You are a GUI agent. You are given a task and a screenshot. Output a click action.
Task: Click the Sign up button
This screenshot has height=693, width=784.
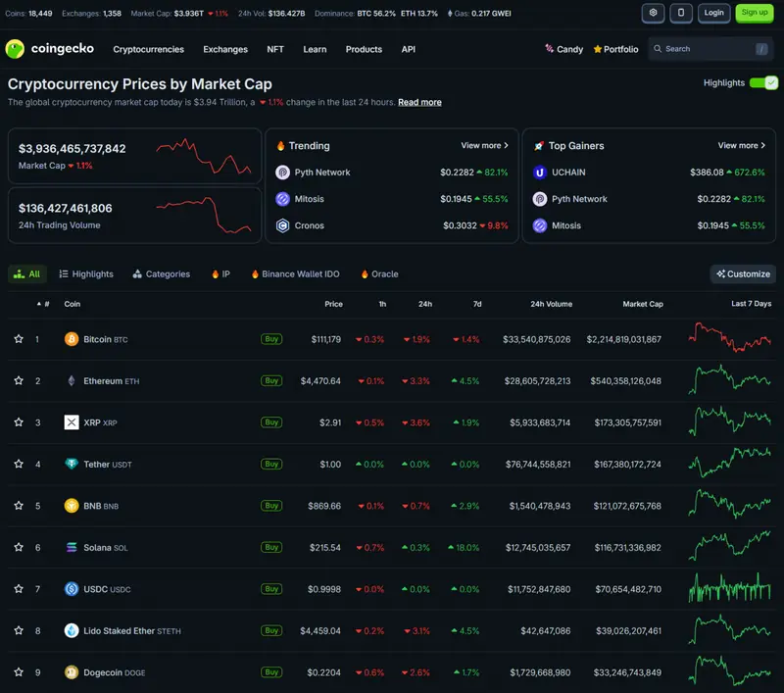pos(755,13)
